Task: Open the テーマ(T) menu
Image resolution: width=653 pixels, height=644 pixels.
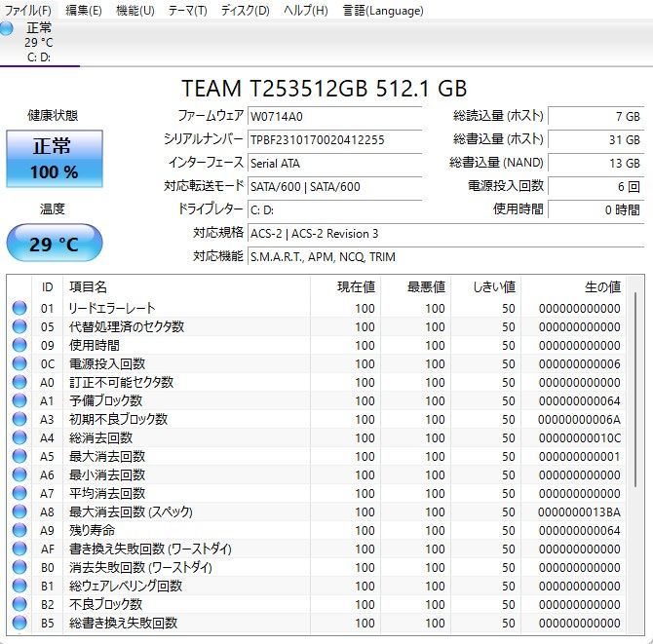Action: coord(187,10)
